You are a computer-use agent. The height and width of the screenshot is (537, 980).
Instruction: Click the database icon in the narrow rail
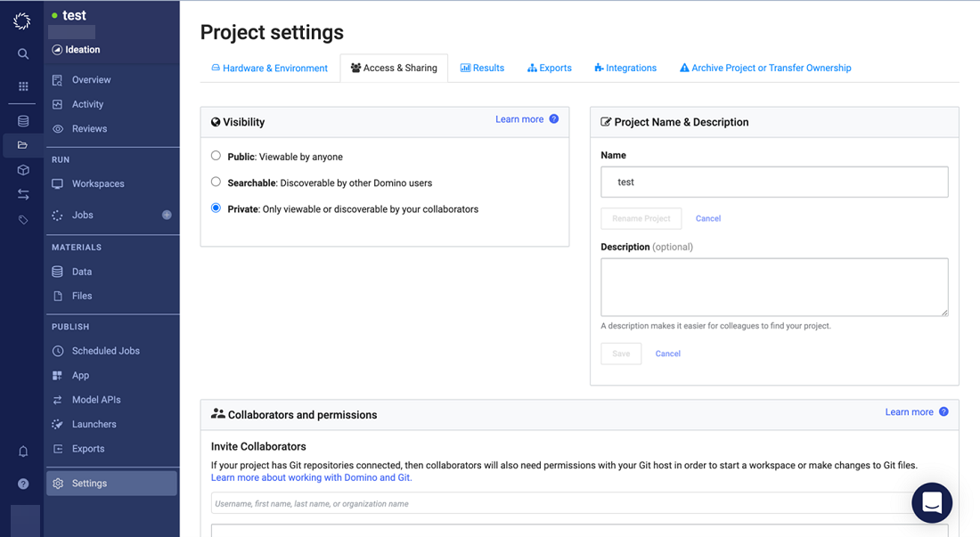[23, 121]
